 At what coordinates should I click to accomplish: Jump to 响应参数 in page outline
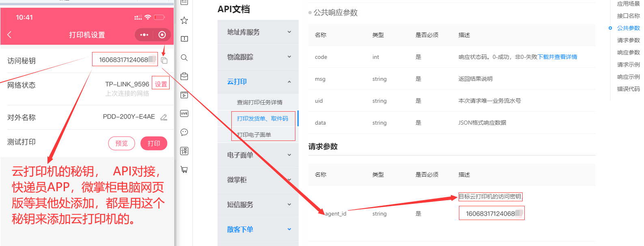coord(628,52)
